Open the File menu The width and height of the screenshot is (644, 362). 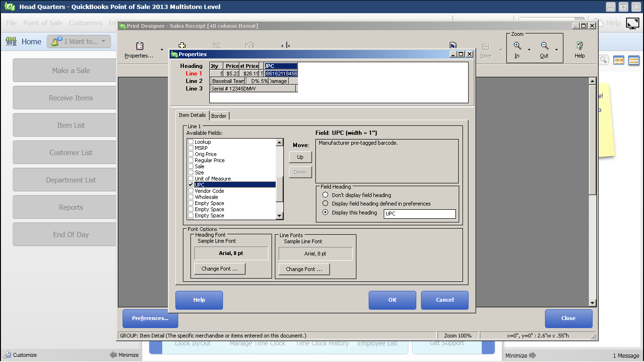tap(11, 23)
